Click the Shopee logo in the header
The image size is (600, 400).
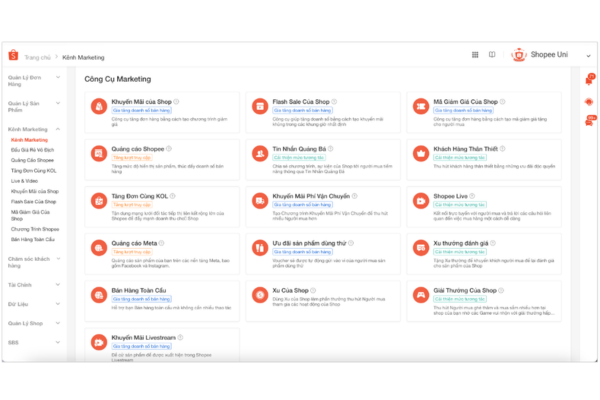13,55
